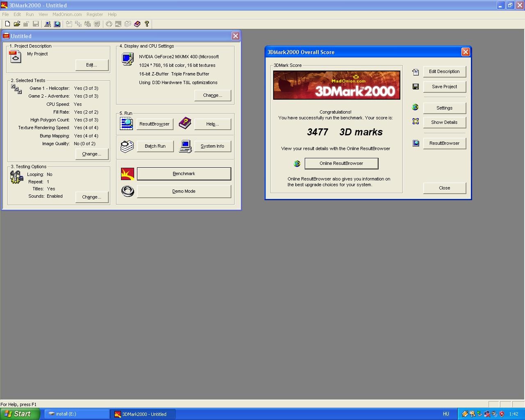Click the greyed-out benchmark image toolbar icon
This screenshot has width=525, height=420.
pos(118,24)
